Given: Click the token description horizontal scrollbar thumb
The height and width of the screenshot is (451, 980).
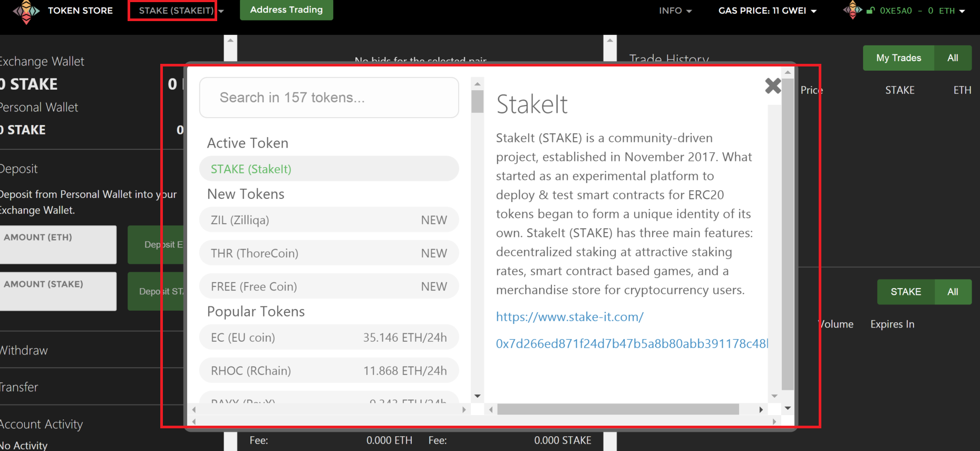Looking at the screenshot, I should click(618, 409).
